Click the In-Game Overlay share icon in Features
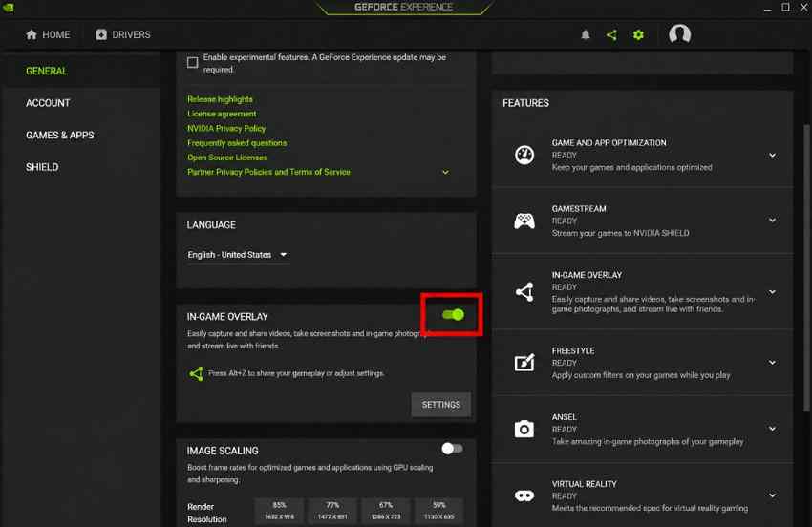 pos(524,292)
